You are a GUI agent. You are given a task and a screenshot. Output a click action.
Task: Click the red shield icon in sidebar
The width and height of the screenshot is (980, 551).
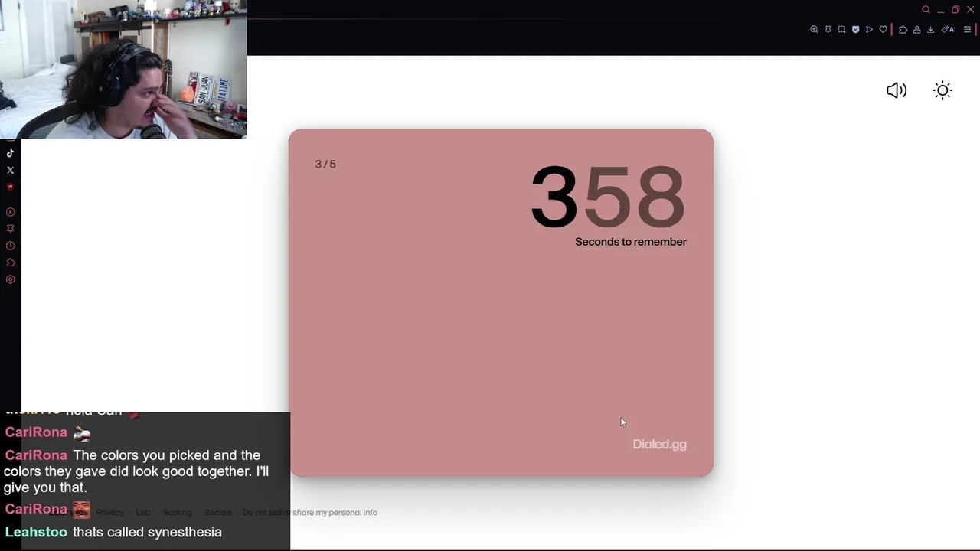tap(10, 187)
